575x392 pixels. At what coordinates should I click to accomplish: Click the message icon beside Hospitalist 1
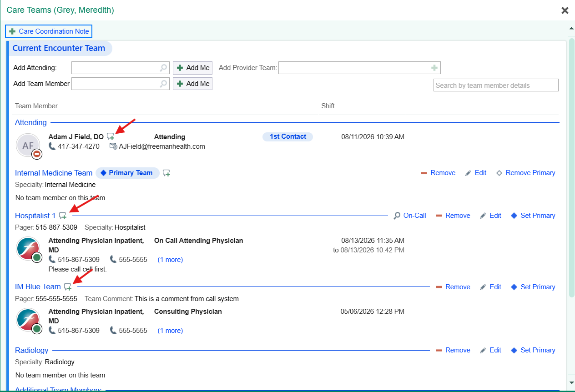point(63,216)
